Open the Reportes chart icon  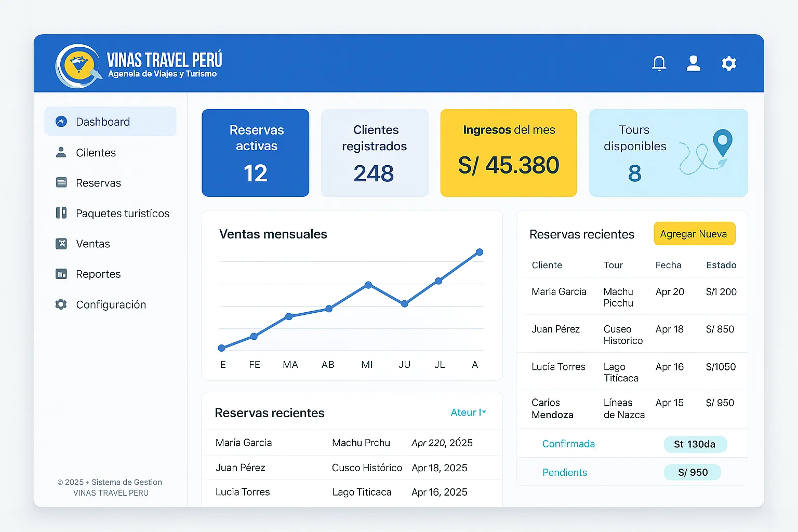coord(61,274)
